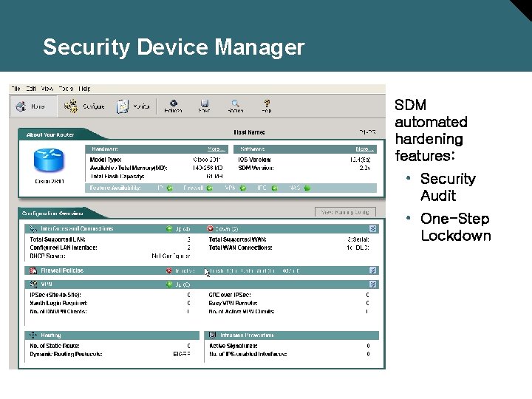Viewport: 532px width, 399px height.
Task: Open the Edit menu
Action: pos(31,89)
